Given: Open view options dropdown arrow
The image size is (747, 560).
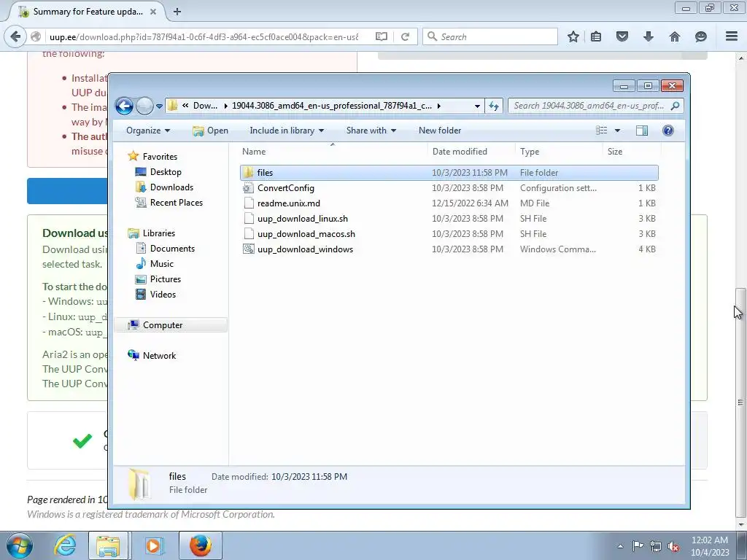Looking at the screenshot, I should [617, 131].
